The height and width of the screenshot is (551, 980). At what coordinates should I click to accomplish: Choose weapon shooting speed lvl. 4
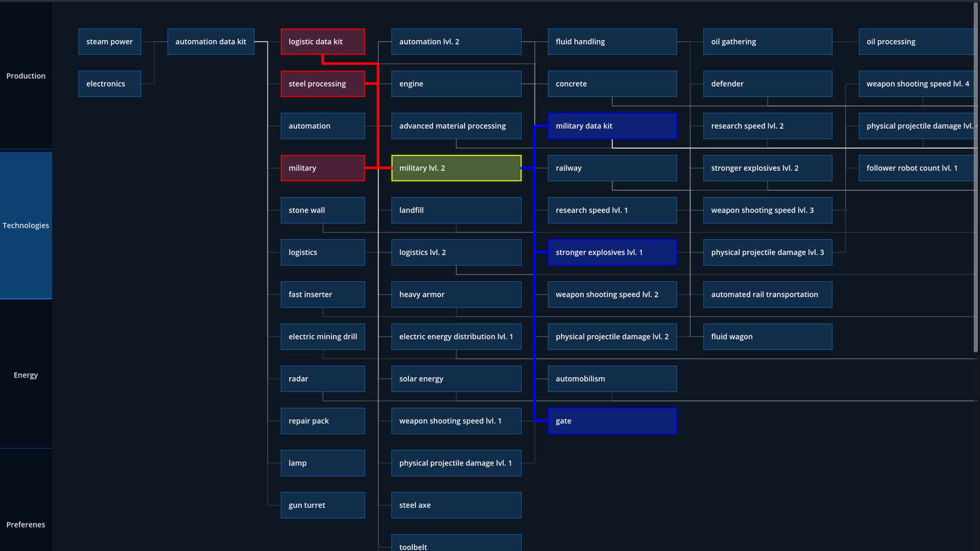pos(916,83)
